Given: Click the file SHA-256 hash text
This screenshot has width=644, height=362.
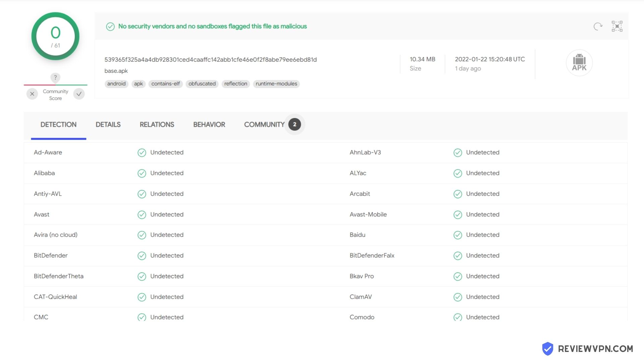Looking at the screenshot, I should [210, 60].
